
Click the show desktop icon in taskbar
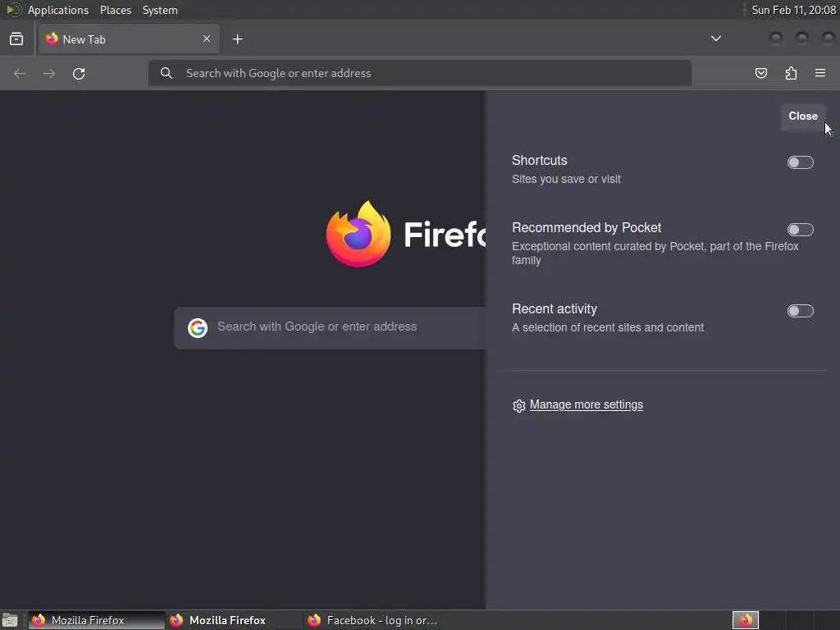coord(10,620)
